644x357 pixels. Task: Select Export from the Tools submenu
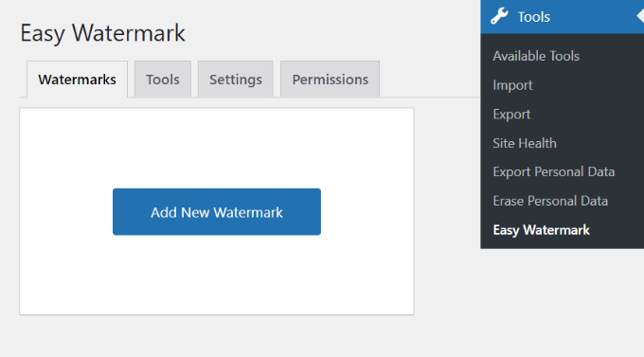point(511,115)
